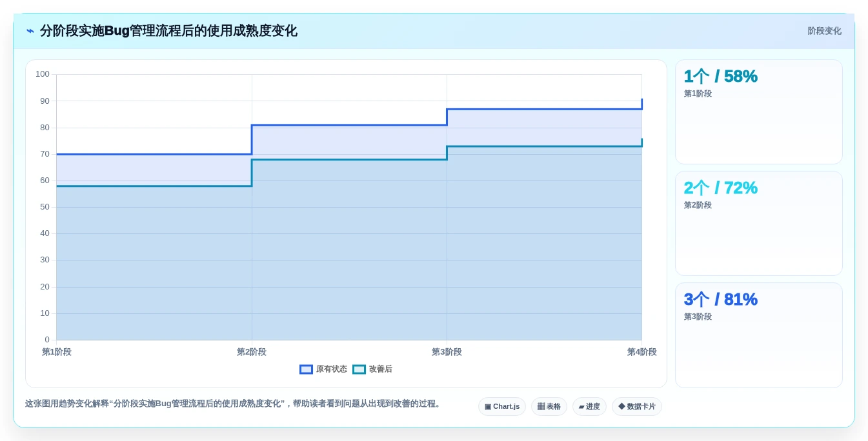The image size is (868, 441).
Task: Toggle 原有状态 legend color box
Action: click(306, 369)
